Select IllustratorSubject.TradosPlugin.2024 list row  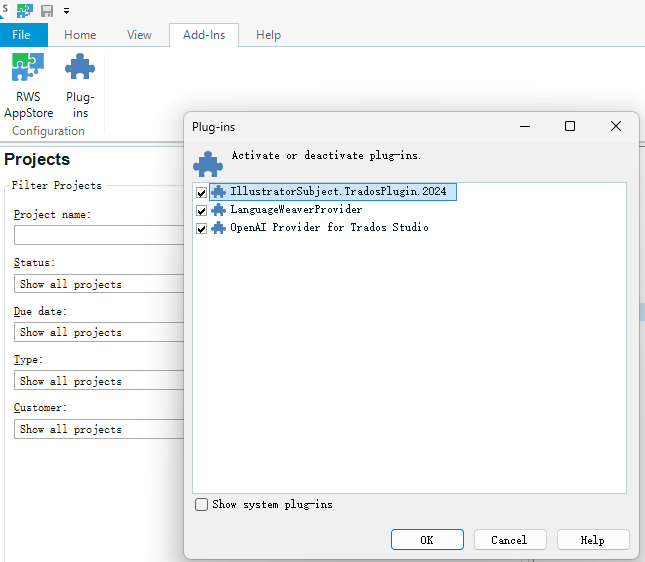[x=333, y=192]
